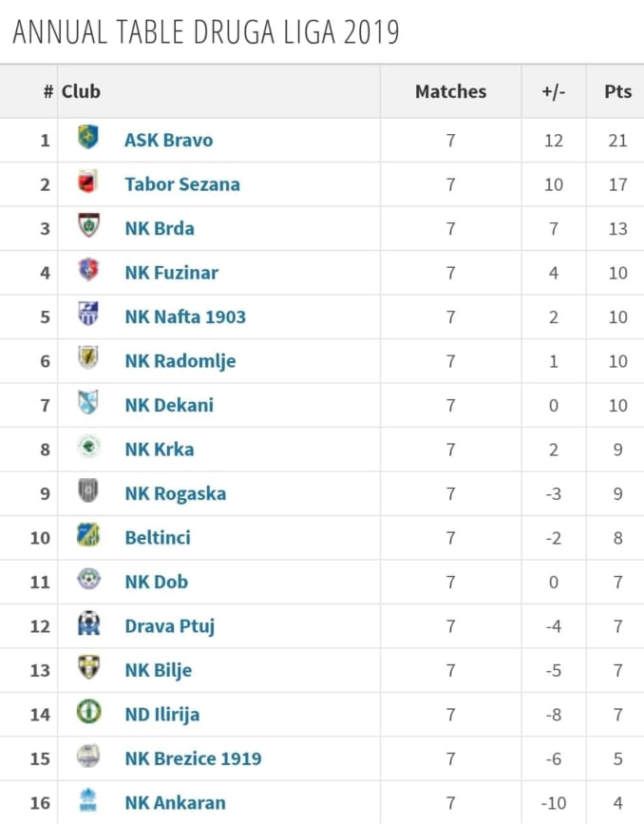Image resolution: width=644 pixels, height=824 pixels.
Task: Click the NK Nafta 1903 crest icon
Action: (88, 316)
